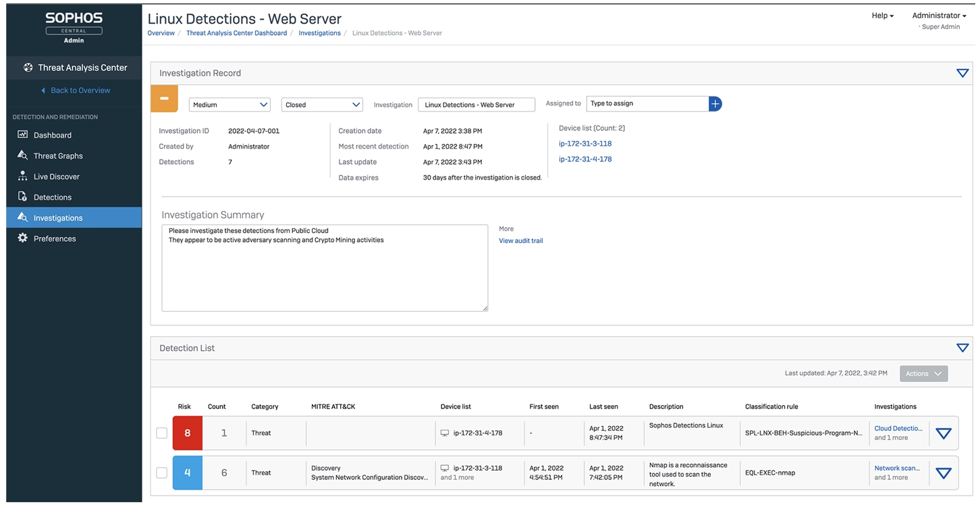Viewport: 980px width, 511px height.
Task: Click the Investigations breadcrumb link
Action: tap(320, 33)
